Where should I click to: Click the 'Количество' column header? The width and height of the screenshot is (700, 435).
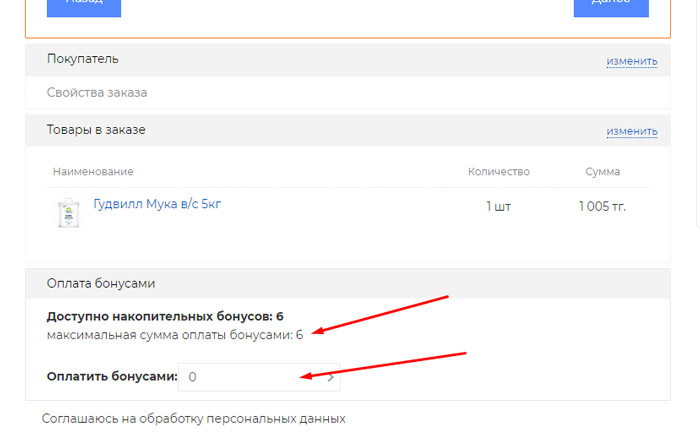tap(498, 172)
